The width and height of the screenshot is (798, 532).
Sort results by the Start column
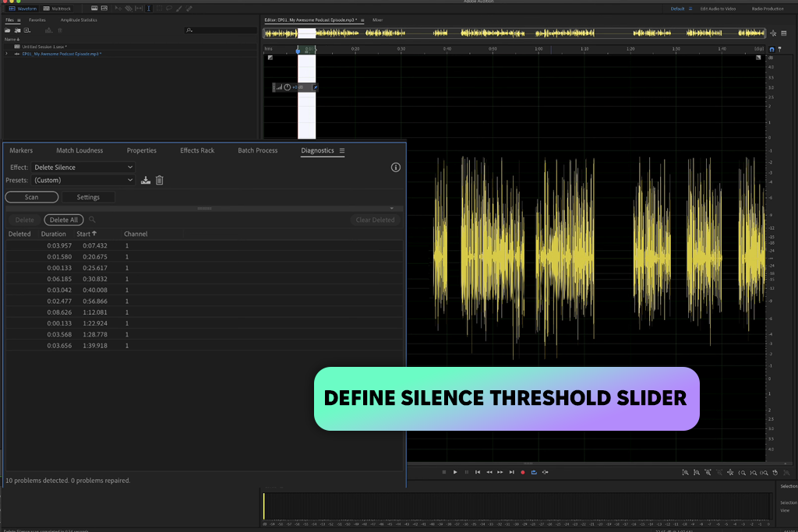coord(86,234)
